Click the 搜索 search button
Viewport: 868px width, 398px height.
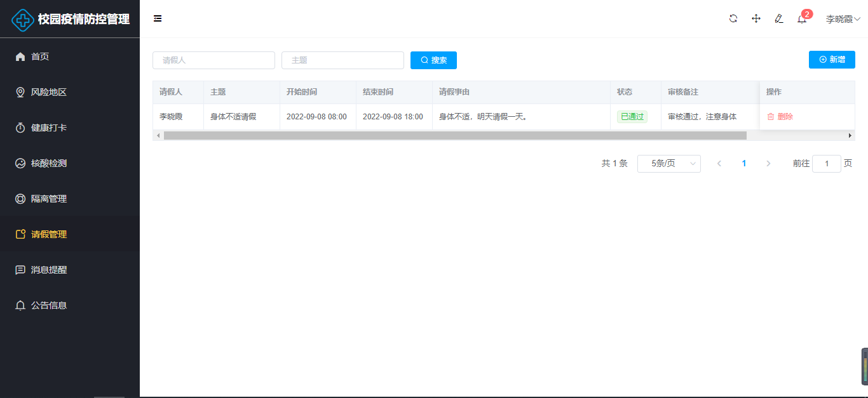coord(433,60)
